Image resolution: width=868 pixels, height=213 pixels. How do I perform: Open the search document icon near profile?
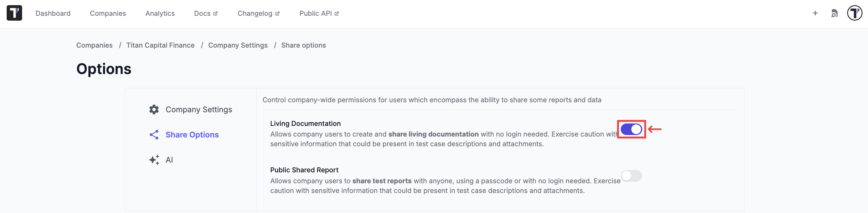[835, 13]
